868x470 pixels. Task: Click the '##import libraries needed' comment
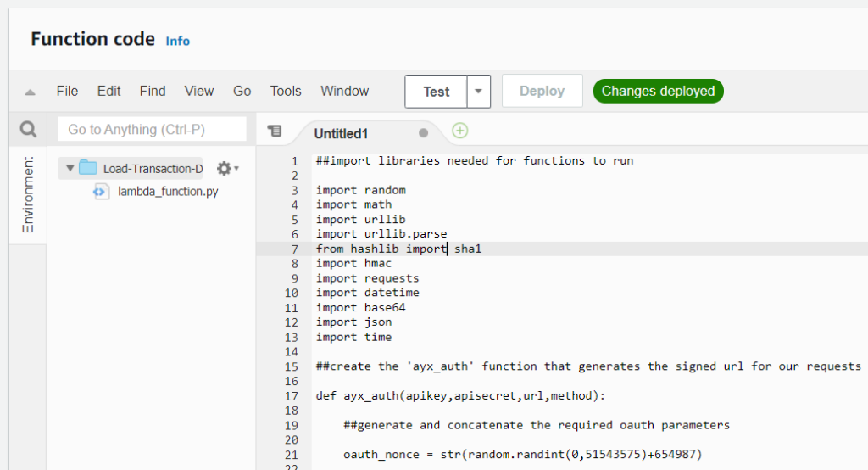(x=475, y=160)
